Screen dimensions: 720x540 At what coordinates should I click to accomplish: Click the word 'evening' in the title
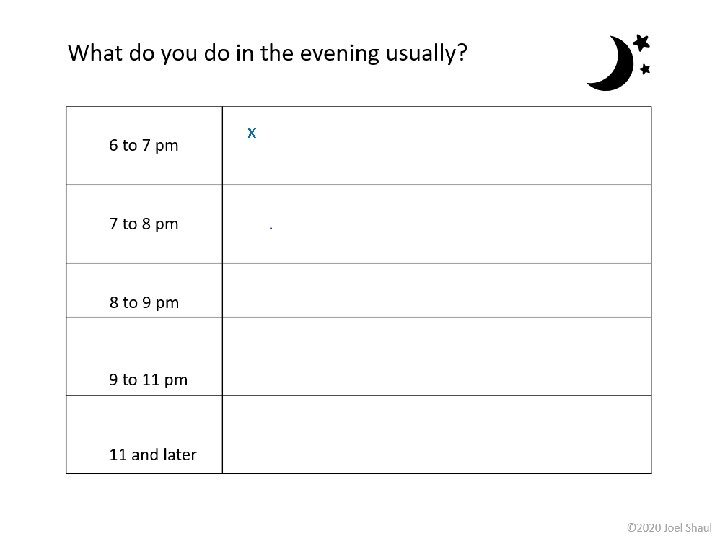coord(339,55)
